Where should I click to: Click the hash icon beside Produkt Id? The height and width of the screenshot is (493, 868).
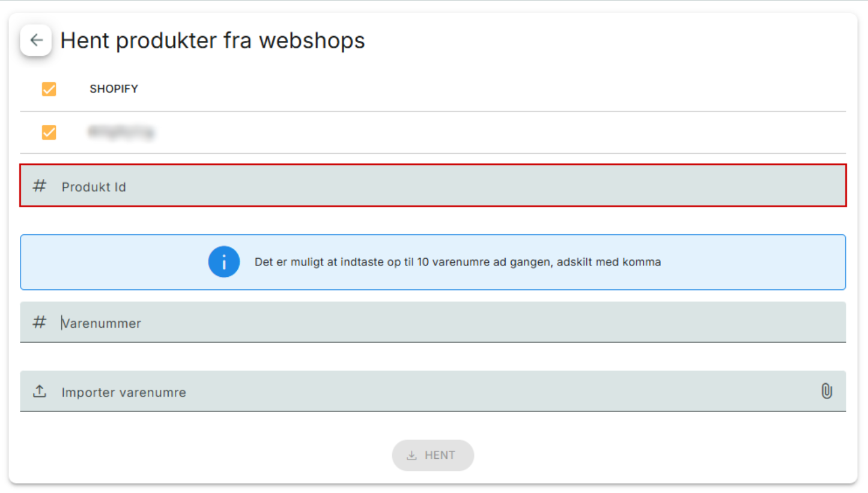(x=39, y=186)
